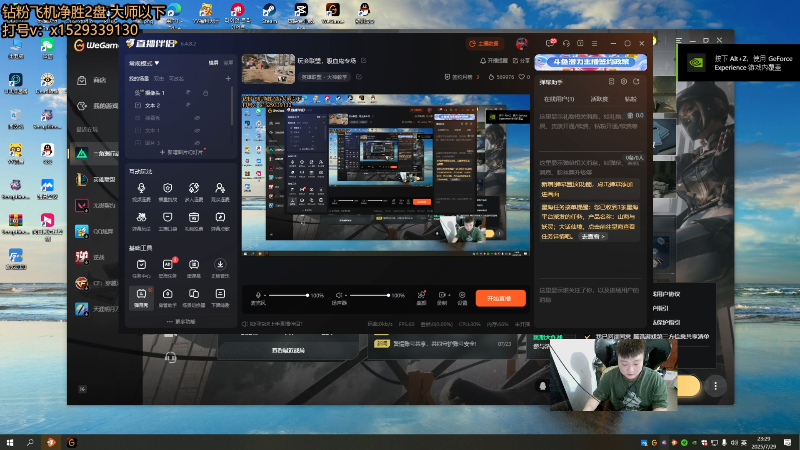The width and height of the screenshot is (800, 450).
Task: Switch to the 活跃度 tab
Action: pos(599,99)
